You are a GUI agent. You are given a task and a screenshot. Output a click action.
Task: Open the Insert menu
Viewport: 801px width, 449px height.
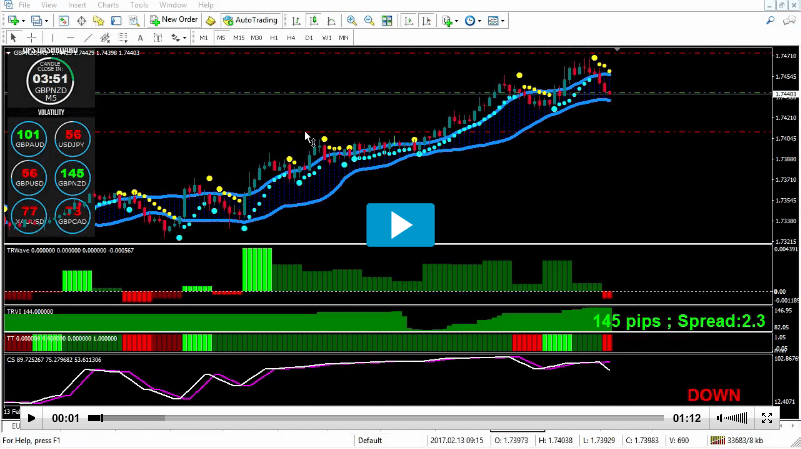[77, 5]
